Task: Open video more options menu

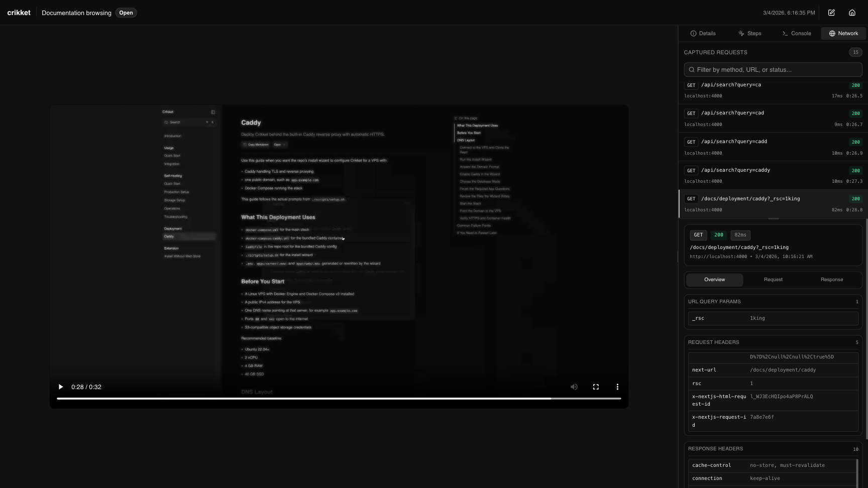Action: (617, 387)
